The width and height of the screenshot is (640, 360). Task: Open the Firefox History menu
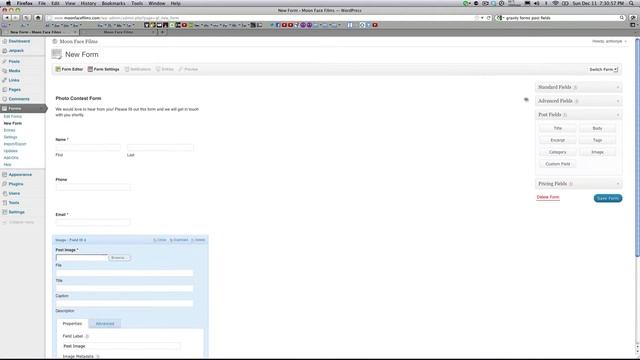[x=88, y=3]
